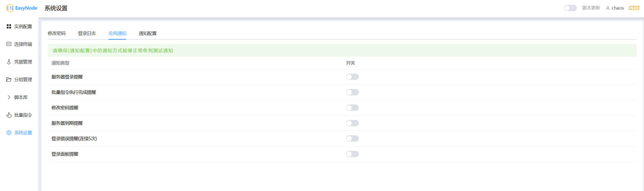Click the 系统设置 gear icon
644x191 pixels.
tap(9, 133)
